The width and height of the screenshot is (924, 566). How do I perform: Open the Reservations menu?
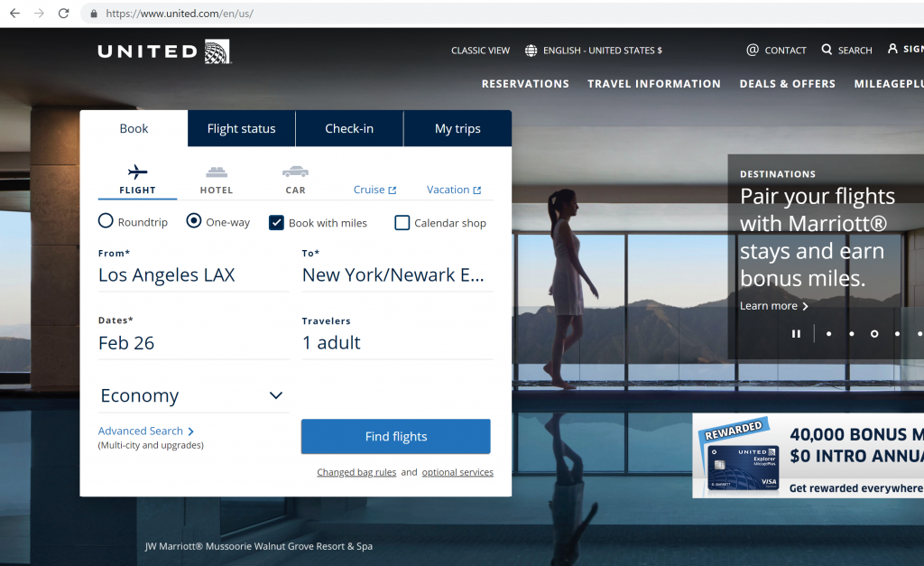pyautogui.click(x=526, y=84)
